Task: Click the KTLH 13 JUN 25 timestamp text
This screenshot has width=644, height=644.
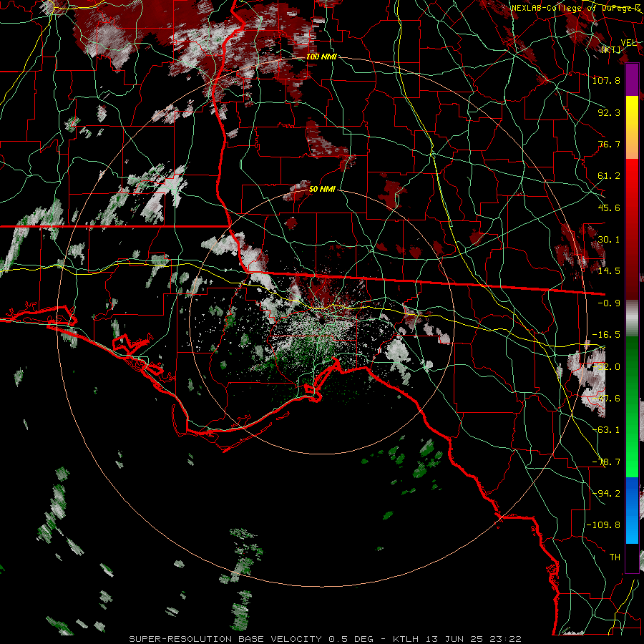Action: pos(457,639)
